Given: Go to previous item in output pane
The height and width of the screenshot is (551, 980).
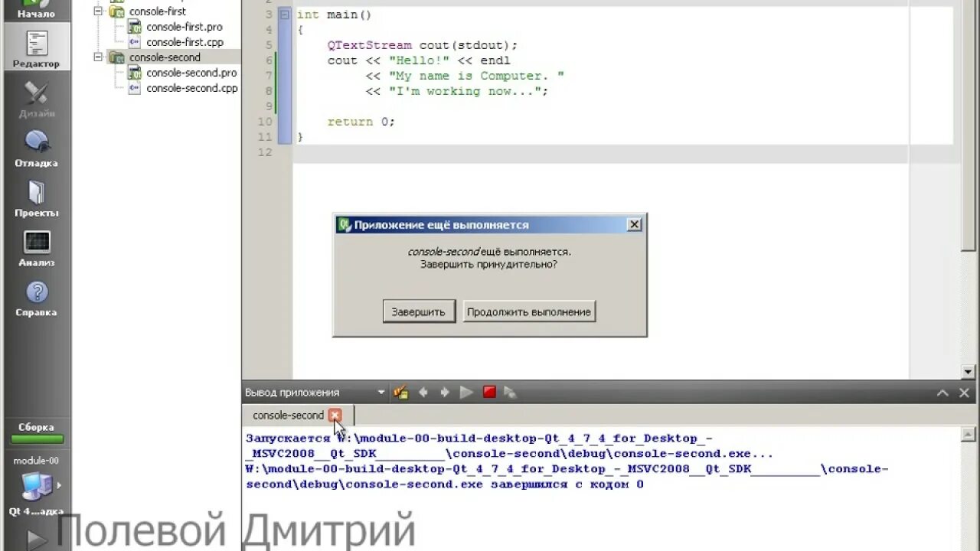Looking at the screenshot, I should click(423, 392).
